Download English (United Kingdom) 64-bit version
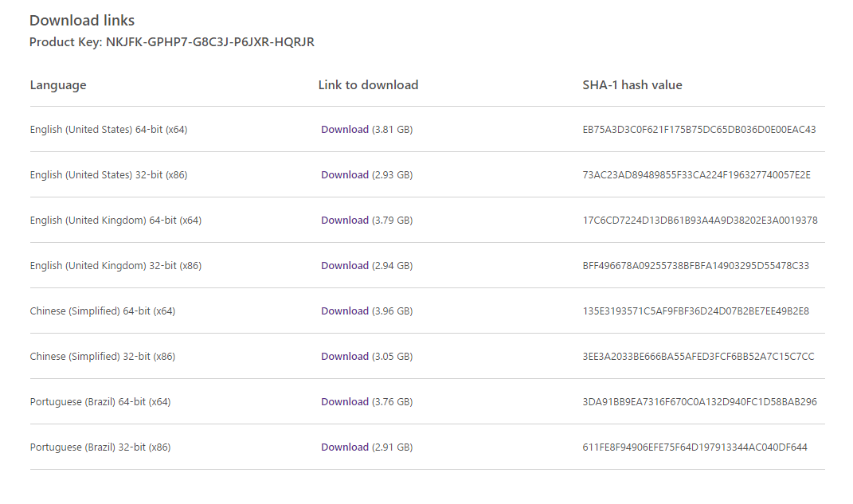The width and height of the screenshot is (853, 504). (x=345, y=220)
